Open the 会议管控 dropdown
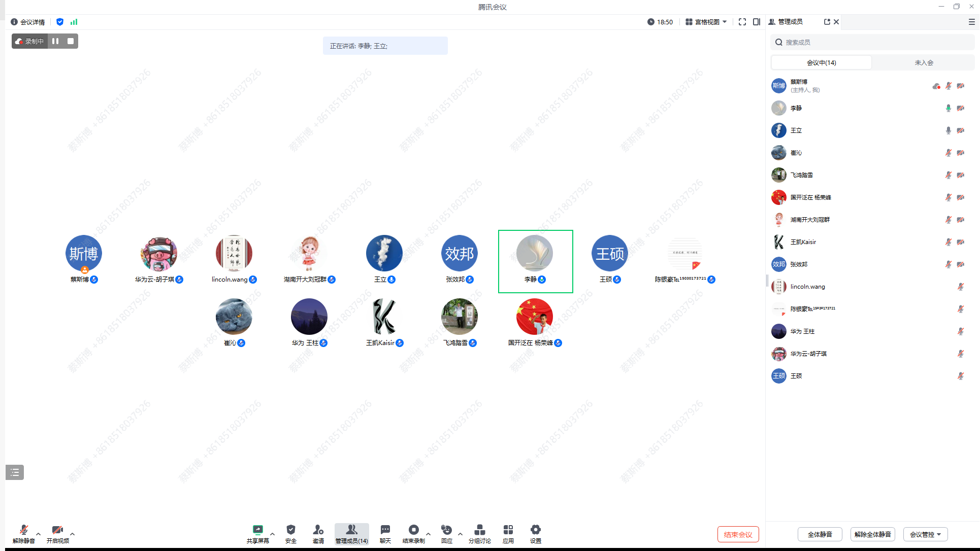This screenshot has height=551, width=980. pyautogui.click(x=925, y=534)
